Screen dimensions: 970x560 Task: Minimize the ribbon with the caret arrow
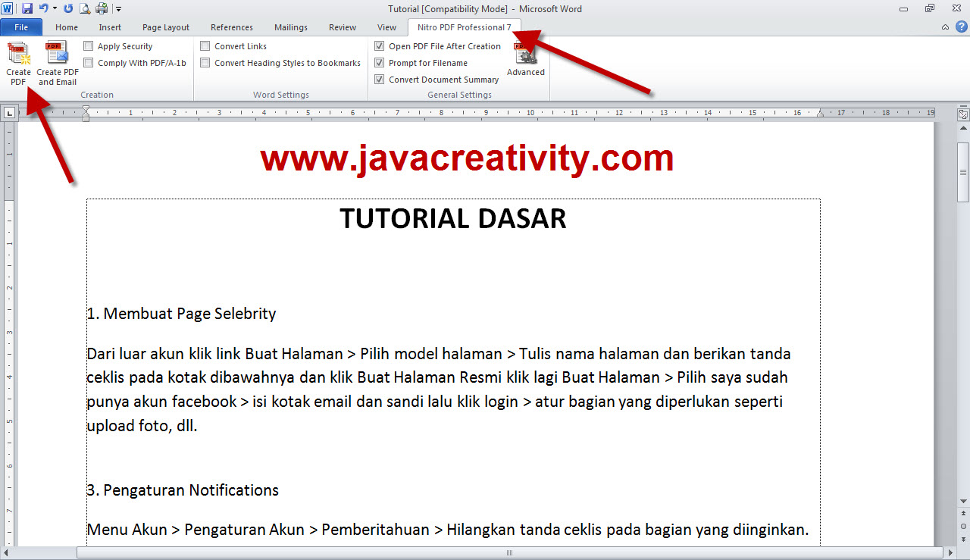pos(945,27)
